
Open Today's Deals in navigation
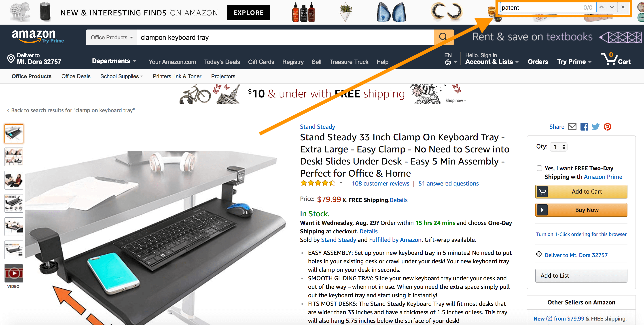222,62
